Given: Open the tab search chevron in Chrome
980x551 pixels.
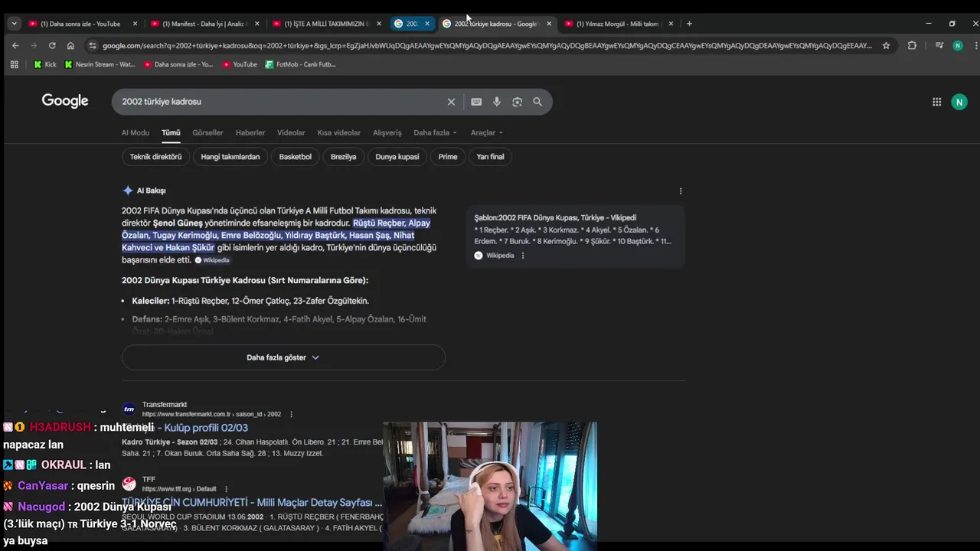Looking at the screenshot, I should pyautogui.click(x=14, y=24).
